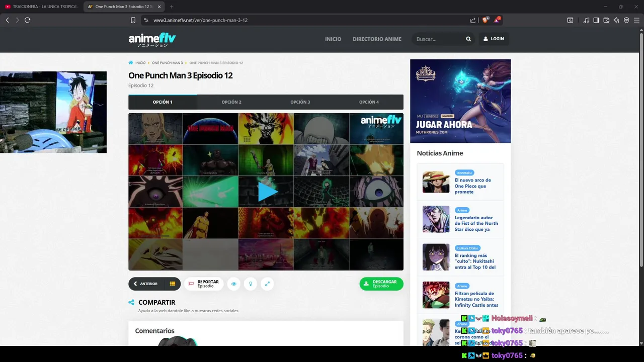
Task: Open the Brave VPN shield icon
Action: coord(626,20)
